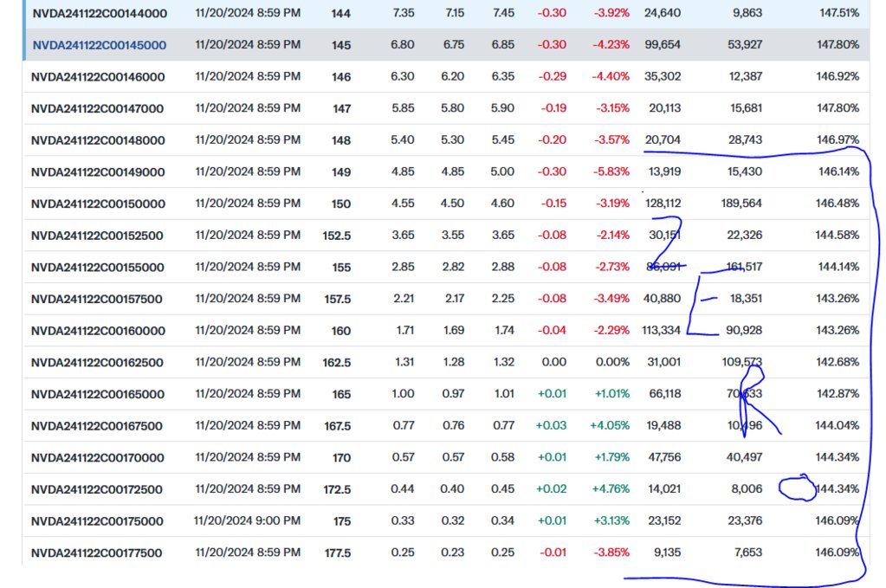The image size is (886, 588).
Task: Select contract NVDA241122C00155000
Action: [97, 268]
